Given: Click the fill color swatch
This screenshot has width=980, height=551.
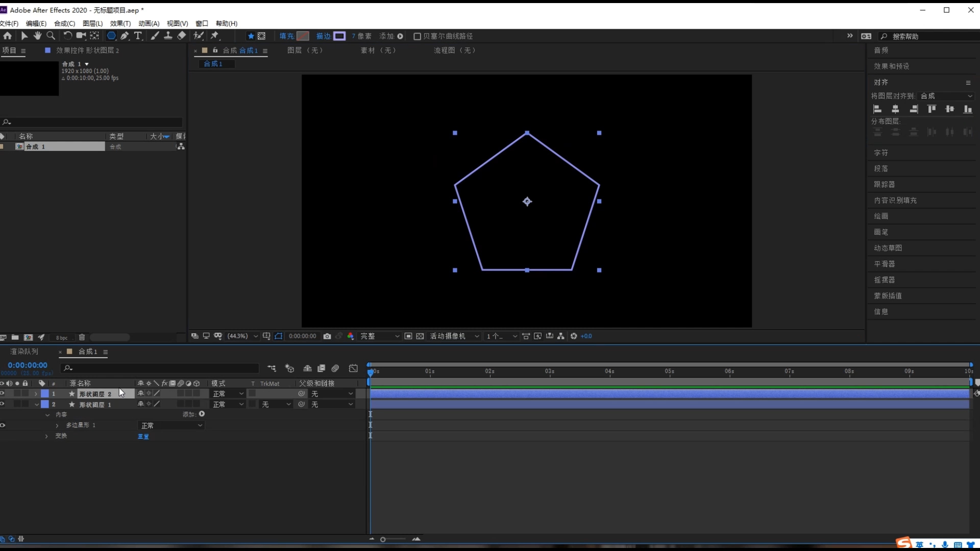Looking at the screenshot, I should pos(303,36).
